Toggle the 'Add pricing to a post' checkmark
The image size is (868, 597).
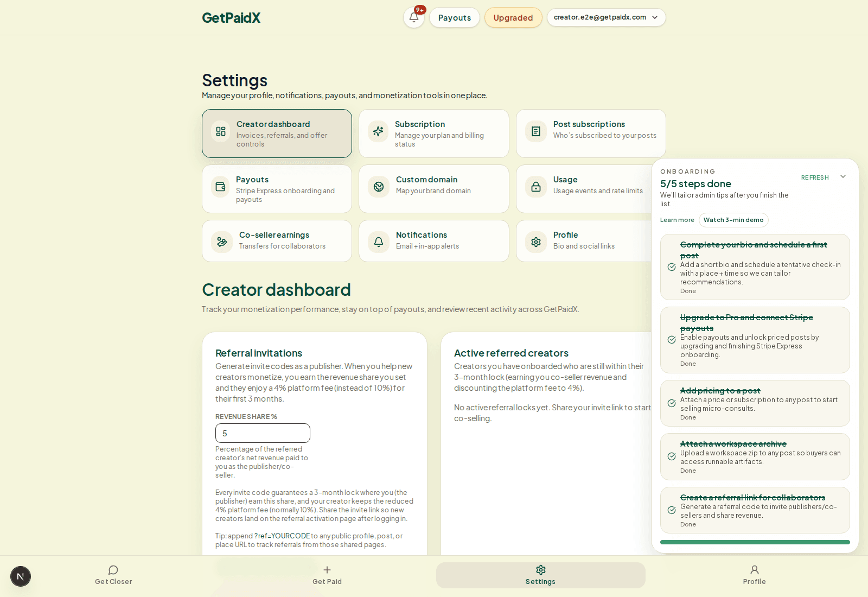point(672,403)
